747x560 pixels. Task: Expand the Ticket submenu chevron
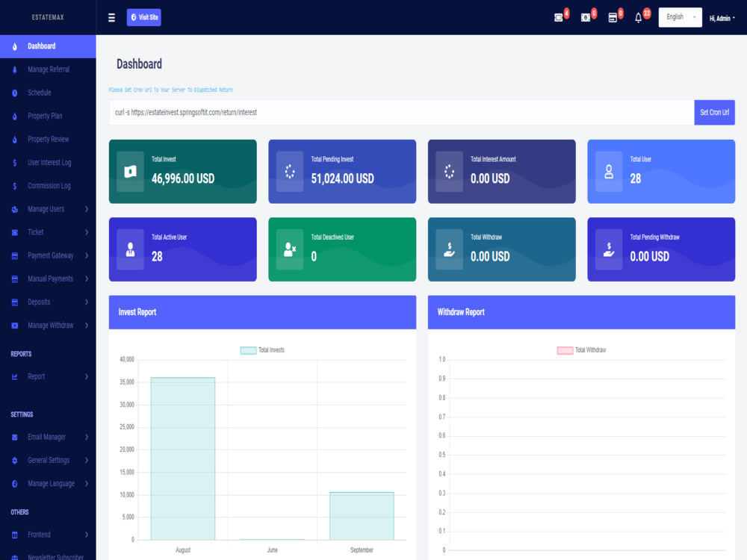pos(86,232)
